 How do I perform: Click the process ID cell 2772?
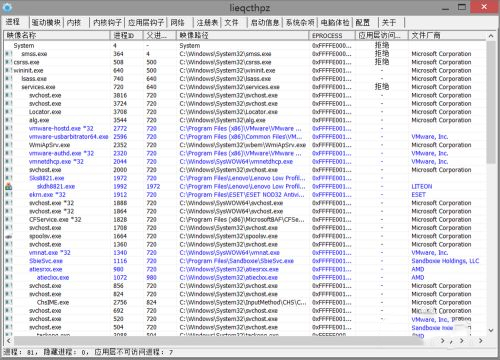[120, 129]
